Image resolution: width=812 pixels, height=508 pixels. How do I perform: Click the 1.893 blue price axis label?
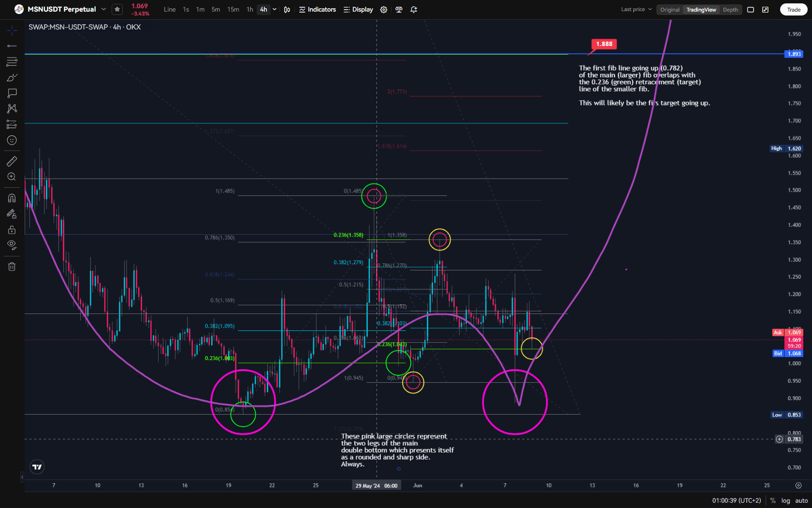tap(794, 54)
